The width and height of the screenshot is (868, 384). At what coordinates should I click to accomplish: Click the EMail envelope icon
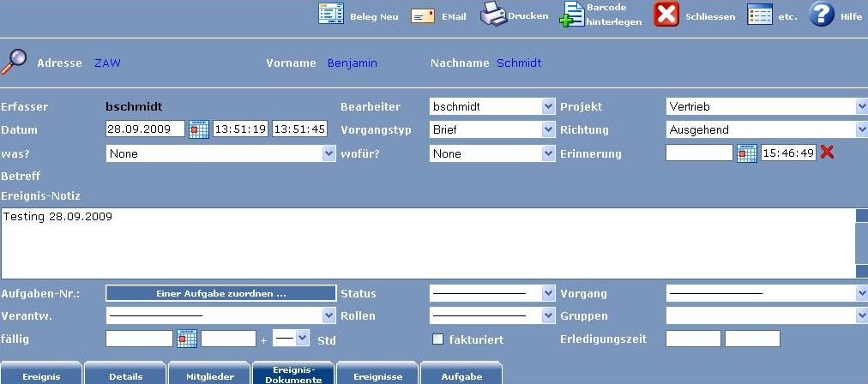pyautogui.click(x=422, y=15)
